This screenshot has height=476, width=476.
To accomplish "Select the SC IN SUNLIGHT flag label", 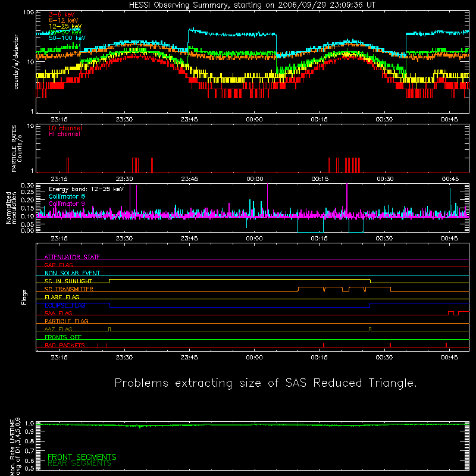I will pos(68,281).
